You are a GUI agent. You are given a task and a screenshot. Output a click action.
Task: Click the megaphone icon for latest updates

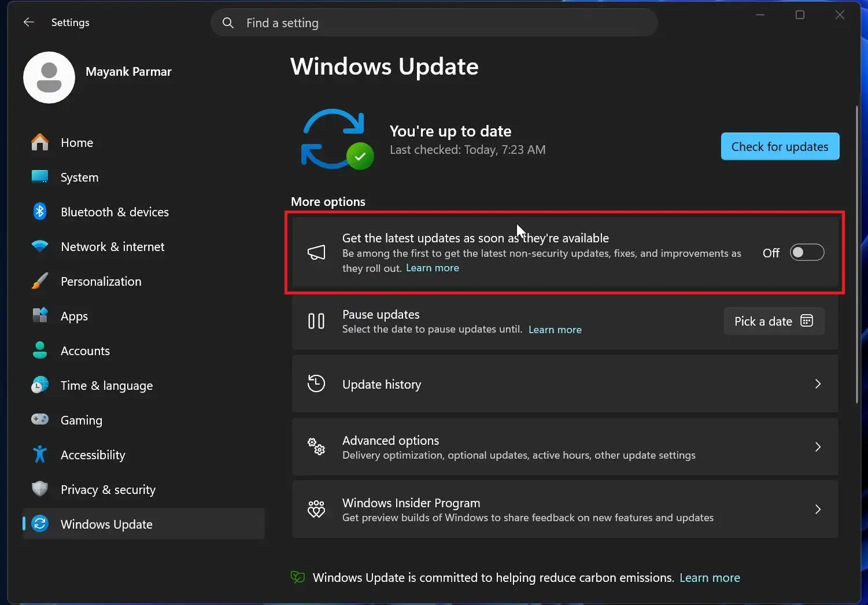[x=316, y=252]
